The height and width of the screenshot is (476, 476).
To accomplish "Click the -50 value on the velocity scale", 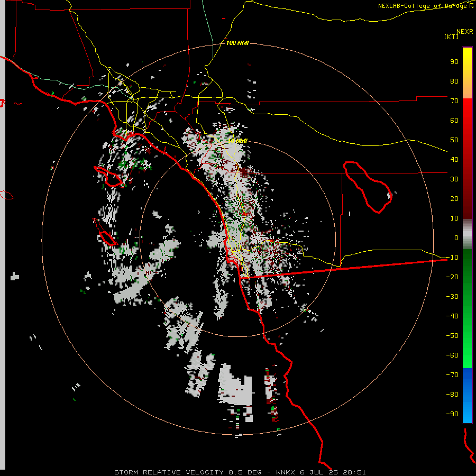I will [x=452, y=336].
